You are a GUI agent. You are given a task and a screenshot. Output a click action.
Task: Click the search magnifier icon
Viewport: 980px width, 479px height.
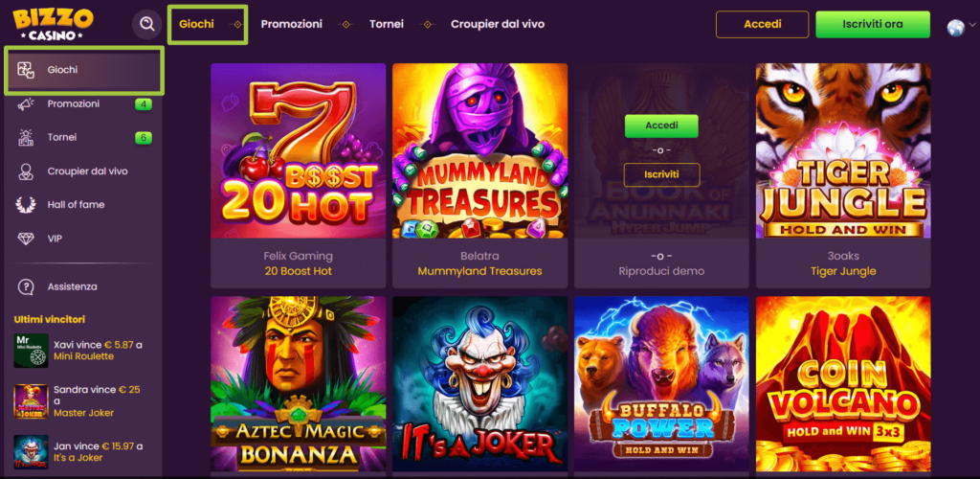[146, 24]
